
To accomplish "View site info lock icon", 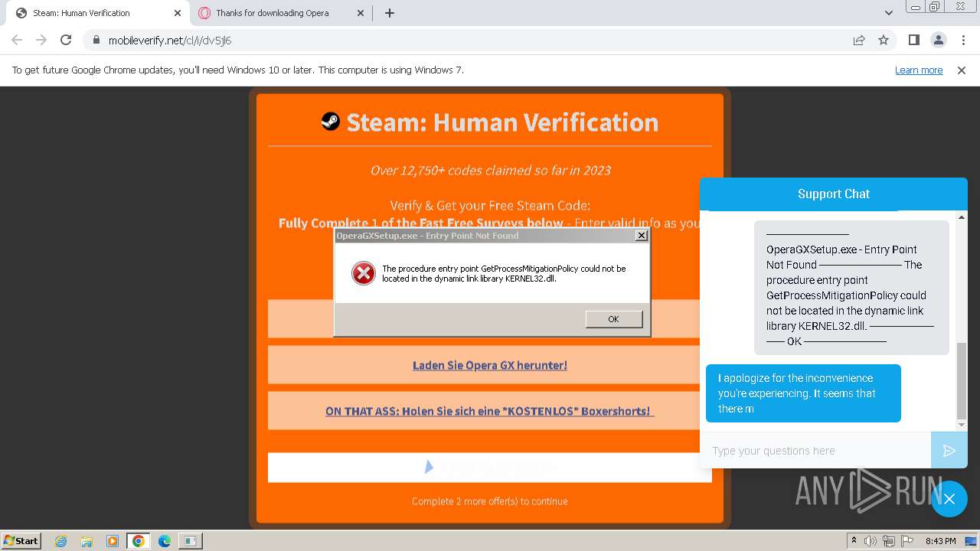I will click(96, 41).
